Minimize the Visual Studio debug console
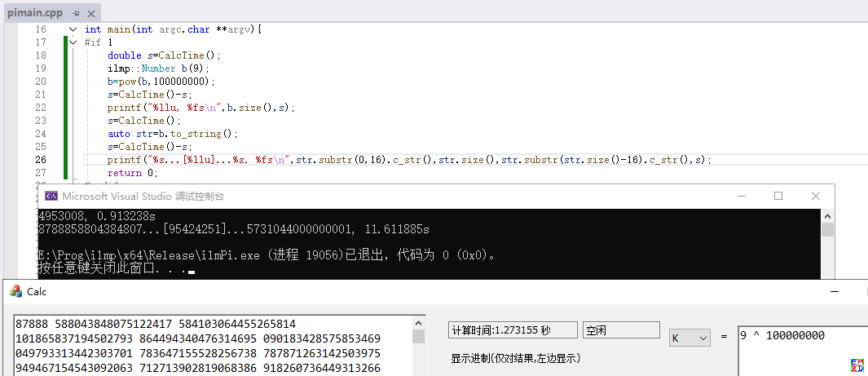Screen dimensions: 868x376 tap(741, 196)
